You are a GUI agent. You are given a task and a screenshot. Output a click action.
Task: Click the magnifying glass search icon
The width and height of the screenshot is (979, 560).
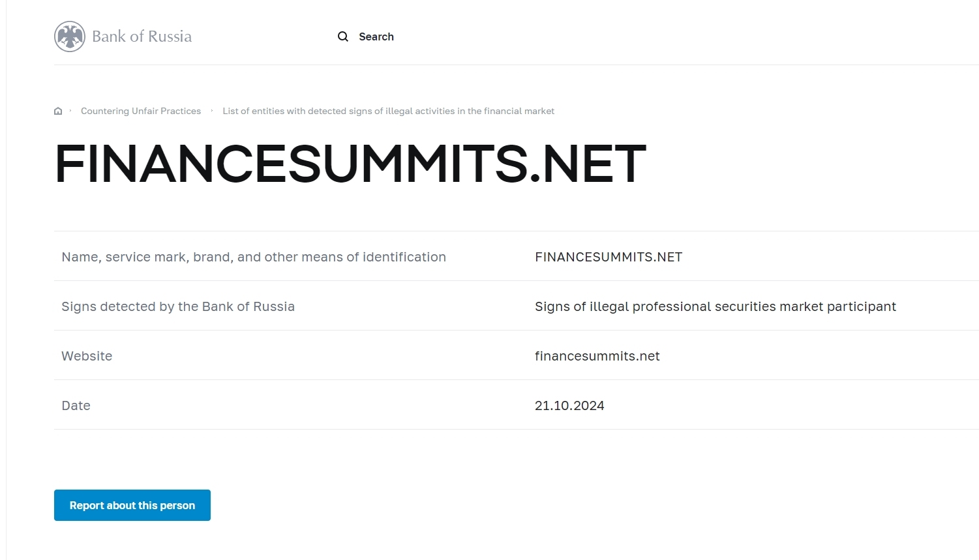(x=343, y=37)
